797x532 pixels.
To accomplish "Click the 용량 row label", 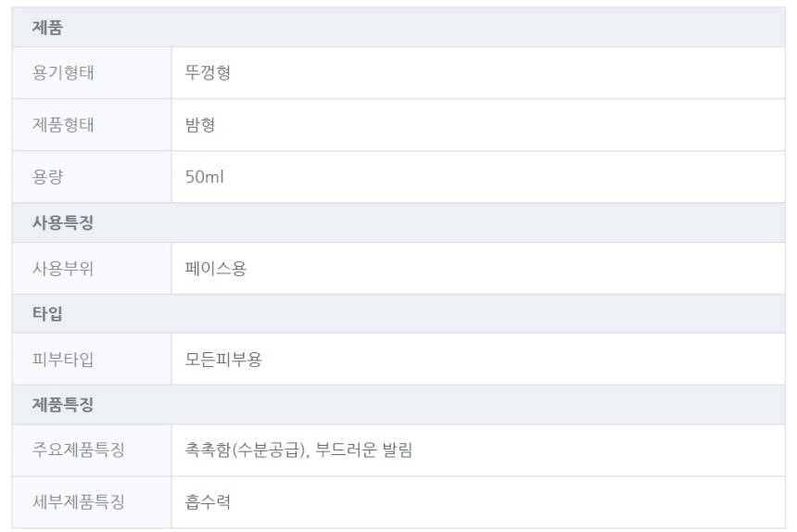I will point(48,177).
